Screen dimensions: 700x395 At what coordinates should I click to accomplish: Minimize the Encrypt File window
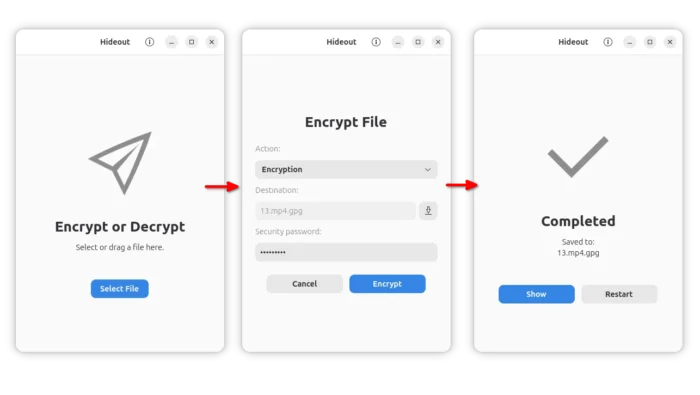click(397, 42)
